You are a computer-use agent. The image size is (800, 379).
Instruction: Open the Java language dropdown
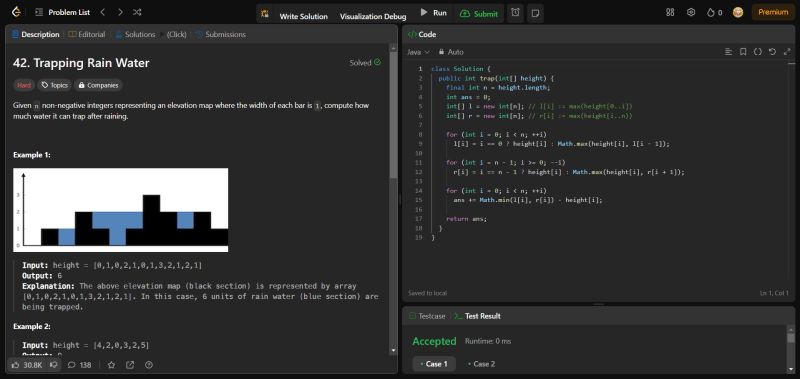point(418,52)
